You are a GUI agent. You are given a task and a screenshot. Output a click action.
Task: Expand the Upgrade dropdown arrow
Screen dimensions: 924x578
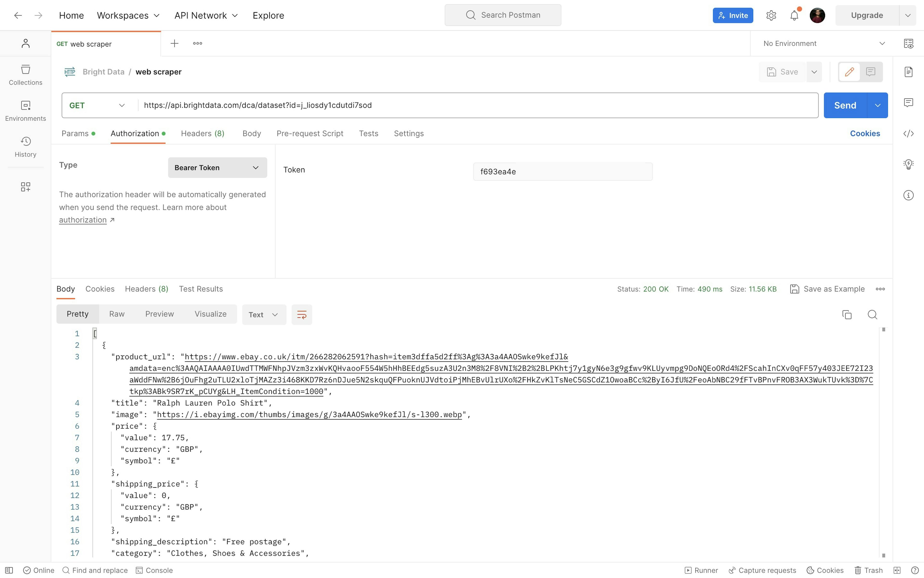[x=908, y=15]
